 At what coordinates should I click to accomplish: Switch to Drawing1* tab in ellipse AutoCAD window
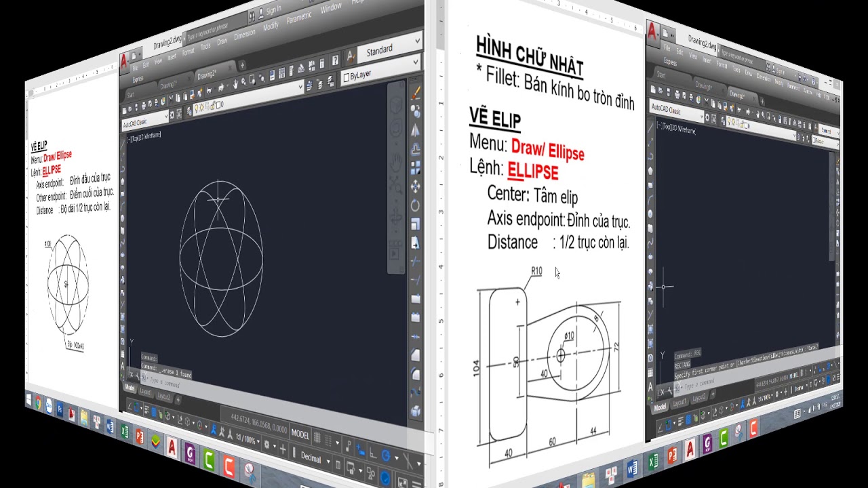[x=169, y=85]
